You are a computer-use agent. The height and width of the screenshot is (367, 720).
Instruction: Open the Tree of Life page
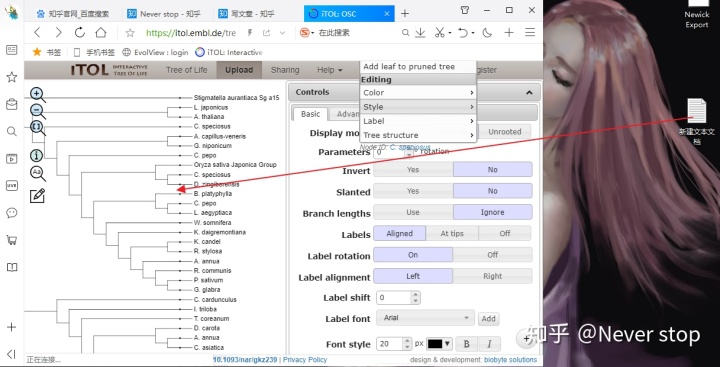(x=186, y=70)
